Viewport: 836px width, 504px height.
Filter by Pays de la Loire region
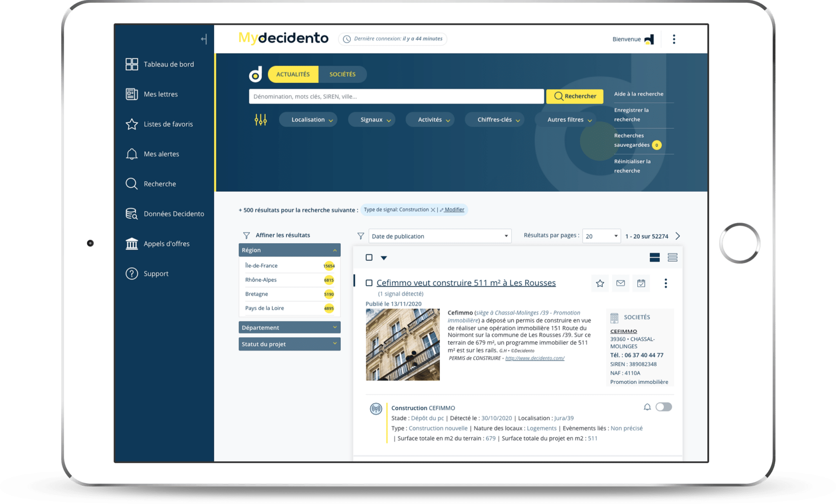pos(289,308)
